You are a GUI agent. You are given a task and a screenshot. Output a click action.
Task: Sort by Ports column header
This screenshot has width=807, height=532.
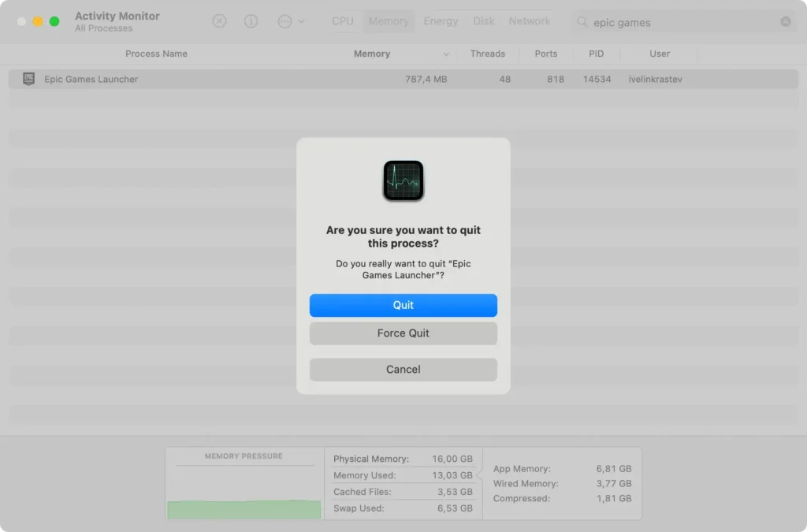tap(545, 54)
